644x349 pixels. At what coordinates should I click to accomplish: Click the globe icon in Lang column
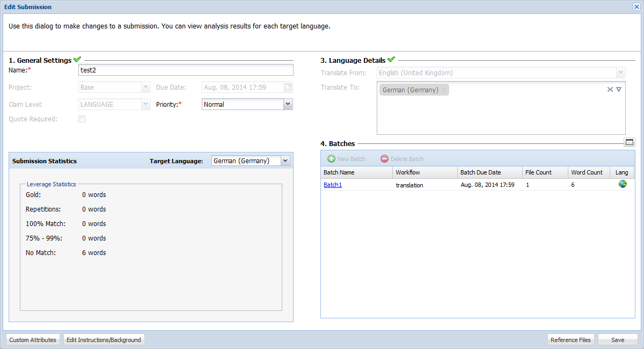(623, 184)
